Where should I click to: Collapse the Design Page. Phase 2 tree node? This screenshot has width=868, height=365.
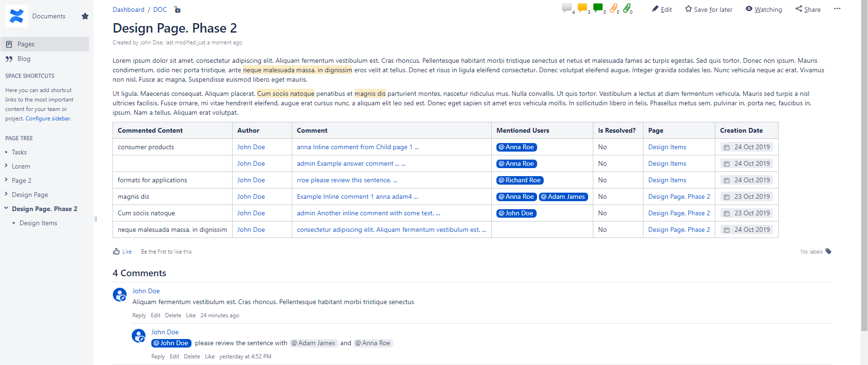click(6, 208)
